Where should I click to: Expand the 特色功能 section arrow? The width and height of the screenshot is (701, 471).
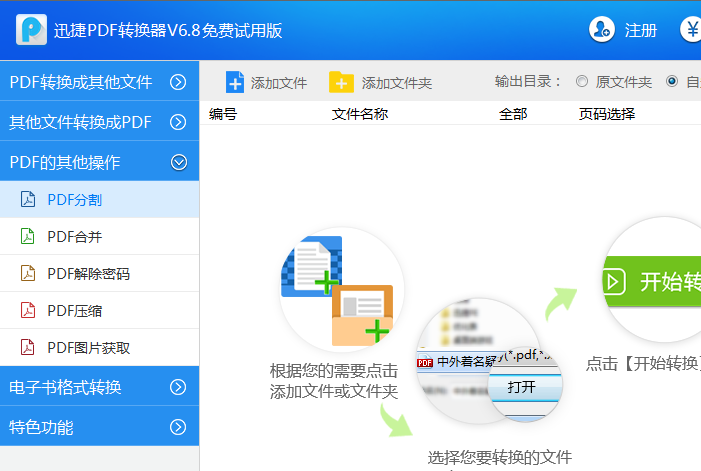(x=178, y=427)
